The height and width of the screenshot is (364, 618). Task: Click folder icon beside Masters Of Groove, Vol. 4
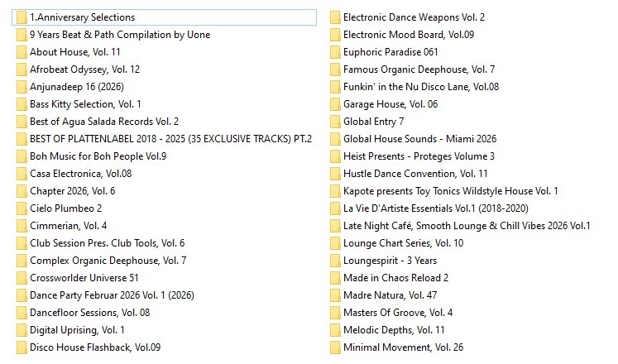(x=335, y=313)
